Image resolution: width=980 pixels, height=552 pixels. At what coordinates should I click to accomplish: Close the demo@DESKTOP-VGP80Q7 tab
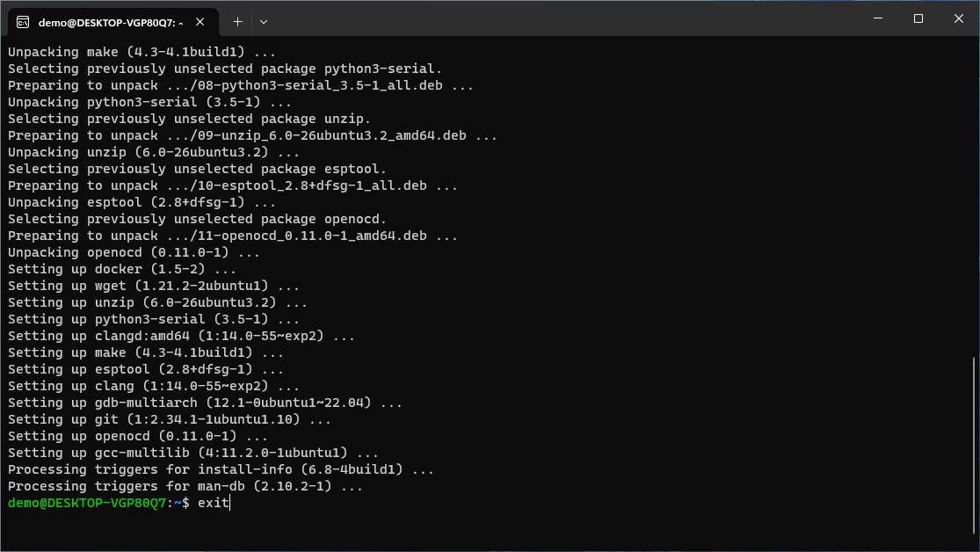point(198,21)
